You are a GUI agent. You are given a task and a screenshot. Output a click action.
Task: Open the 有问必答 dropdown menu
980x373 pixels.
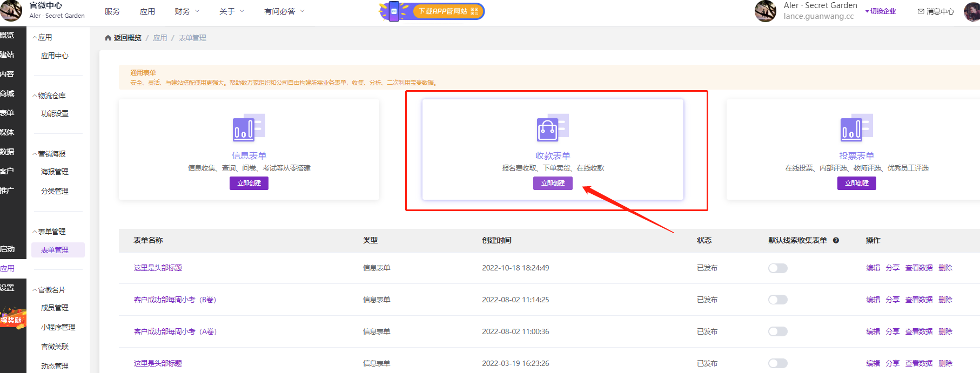[x=284, y=11]
